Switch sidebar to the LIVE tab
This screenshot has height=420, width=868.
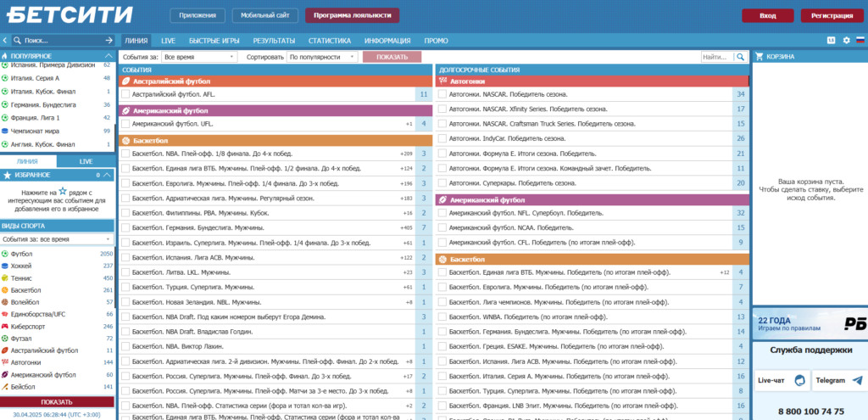[x=86, y=161]
